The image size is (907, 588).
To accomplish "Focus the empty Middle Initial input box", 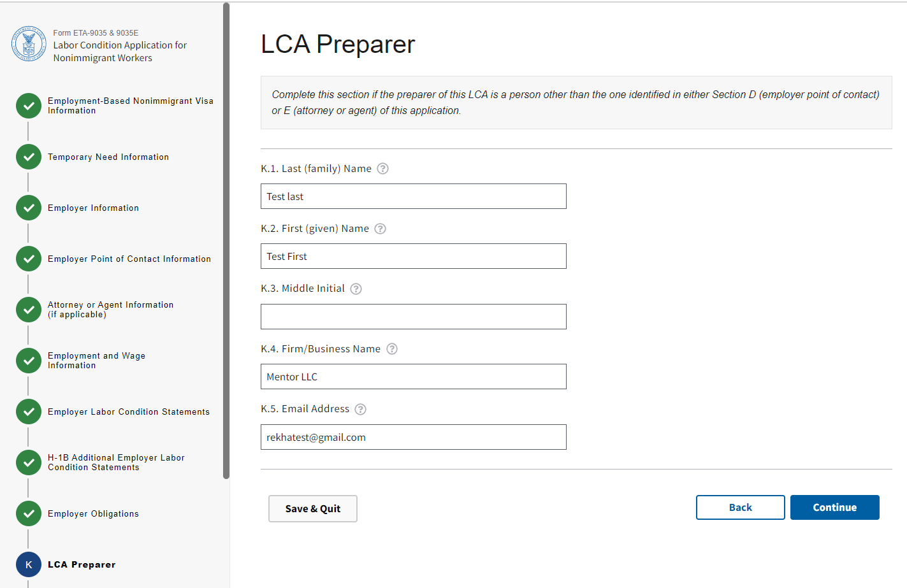I will coord(413,317).
